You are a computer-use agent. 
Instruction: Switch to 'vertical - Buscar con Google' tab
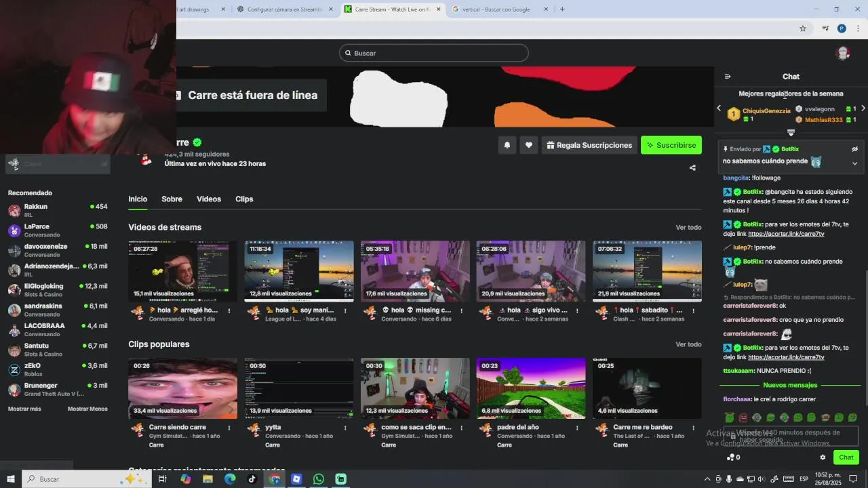[500, 9]
